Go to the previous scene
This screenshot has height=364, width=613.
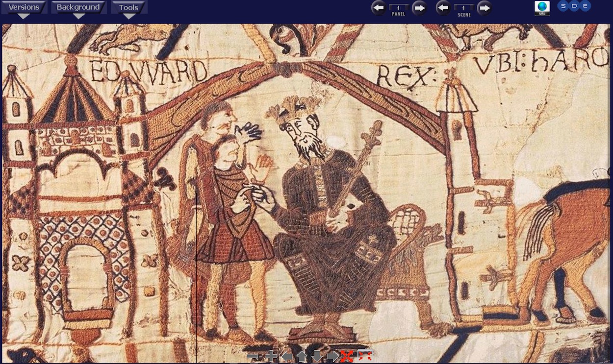click(443, 7)
